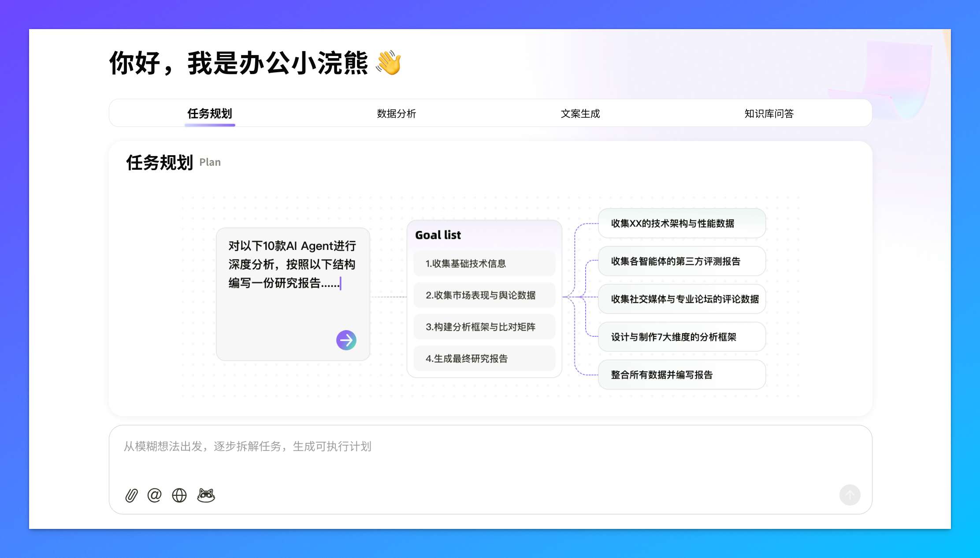The width and height of the screenshot is (980, 558).
Task: Select goal "1.收集基础技术信息"
Action: click(x=484, y=264)
